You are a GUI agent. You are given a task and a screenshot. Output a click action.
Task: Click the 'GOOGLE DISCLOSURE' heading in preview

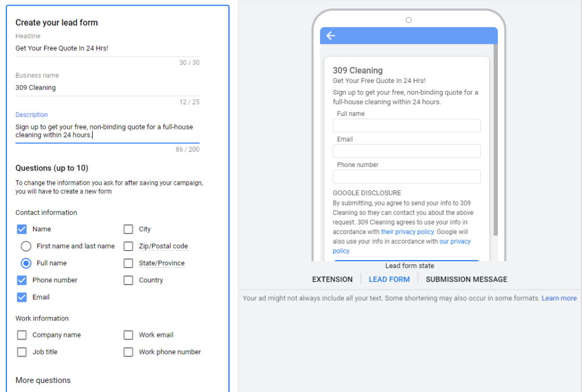(x=367, y=193)
